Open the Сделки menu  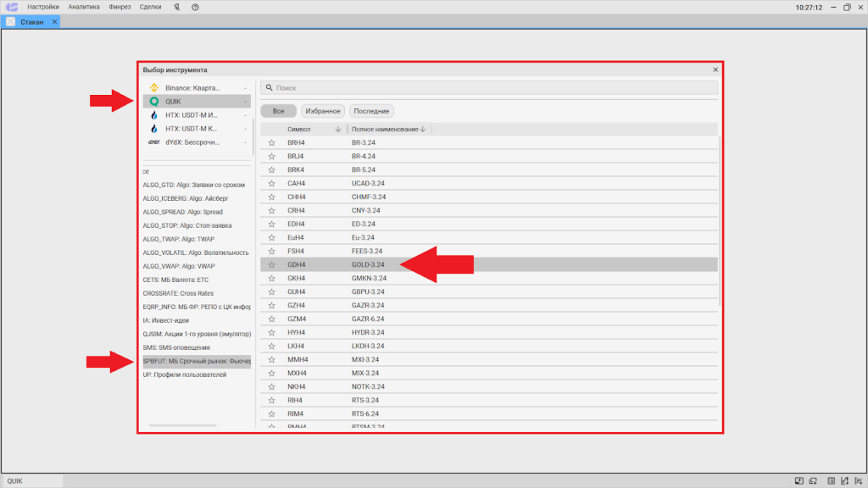click(151, 7)
